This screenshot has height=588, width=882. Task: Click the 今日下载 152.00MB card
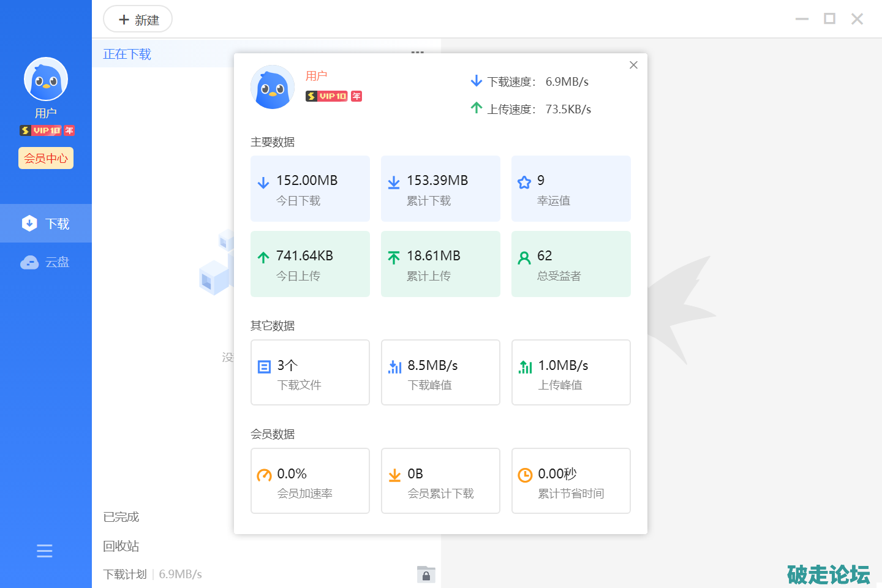(x=310, y=189)
